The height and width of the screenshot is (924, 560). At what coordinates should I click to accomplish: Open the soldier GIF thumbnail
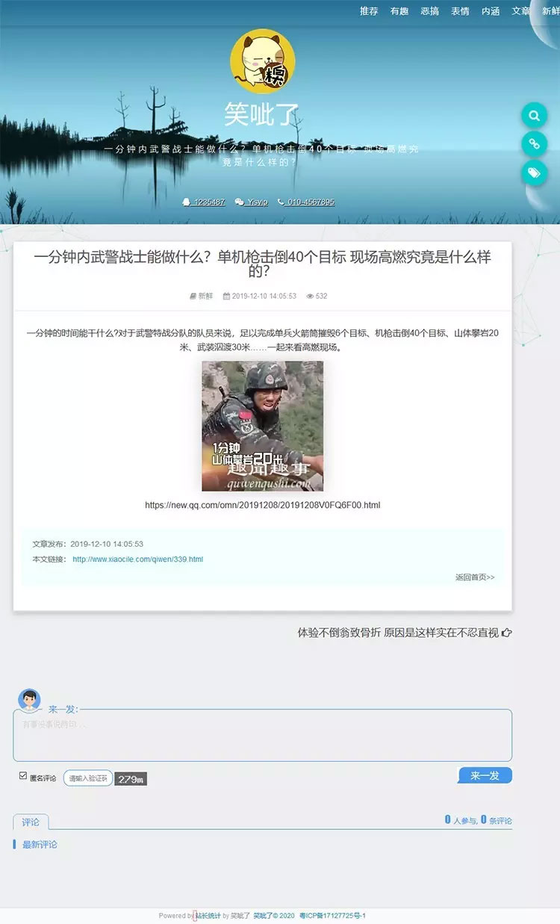tap(263, 426)
